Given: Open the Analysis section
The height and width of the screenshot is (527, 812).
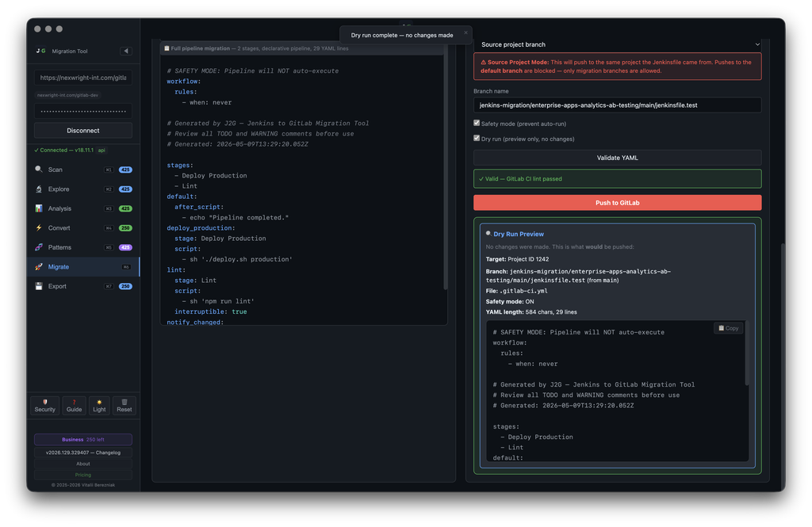Looking at the screenshot, I should coord(83,208).
